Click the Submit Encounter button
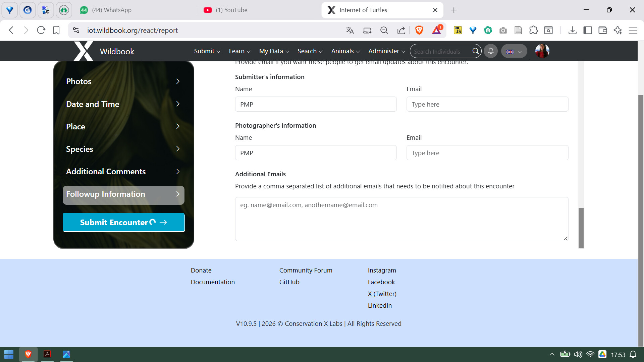The height and width of the screenshot is (362, 644). pyautogui.click(x=123, y=223)
